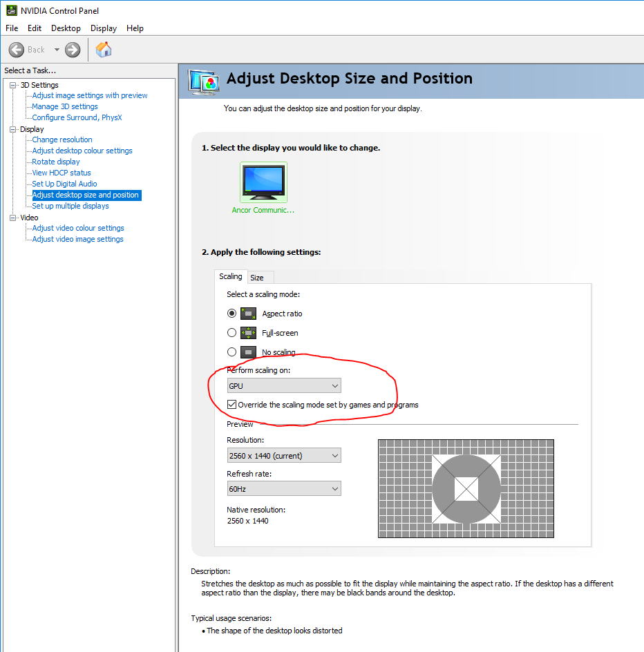
Task: Open the Refresh rate 60Hz dropdown
Action: point(284,488)
